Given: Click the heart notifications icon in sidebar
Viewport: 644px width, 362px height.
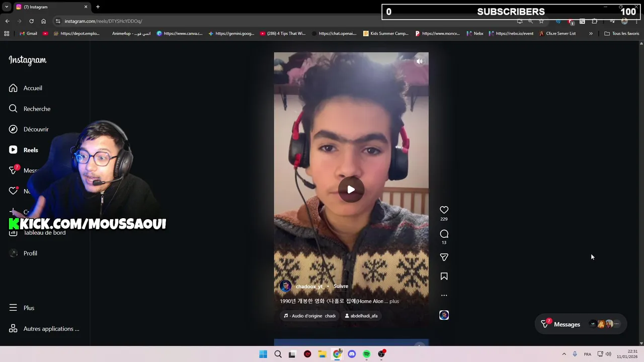Looking at the screenshot, I should [13, 191].
